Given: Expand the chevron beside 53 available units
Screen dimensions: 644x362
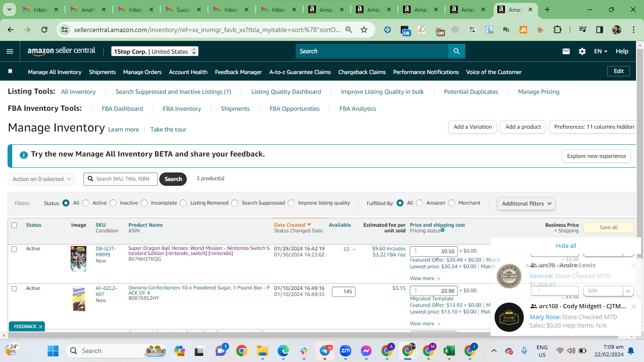Looking at the screenshot, I should coord(354,249).
